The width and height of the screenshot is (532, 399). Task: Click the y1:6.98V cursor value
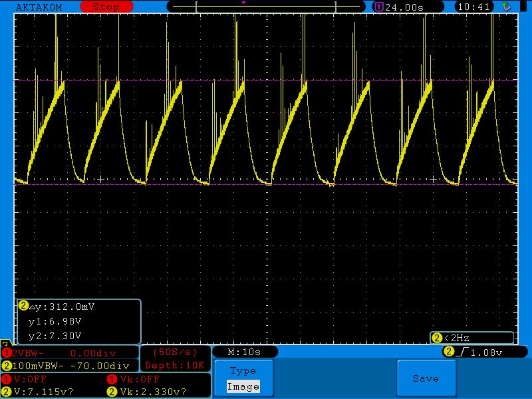pyautogui.click(x=55, y=321)
